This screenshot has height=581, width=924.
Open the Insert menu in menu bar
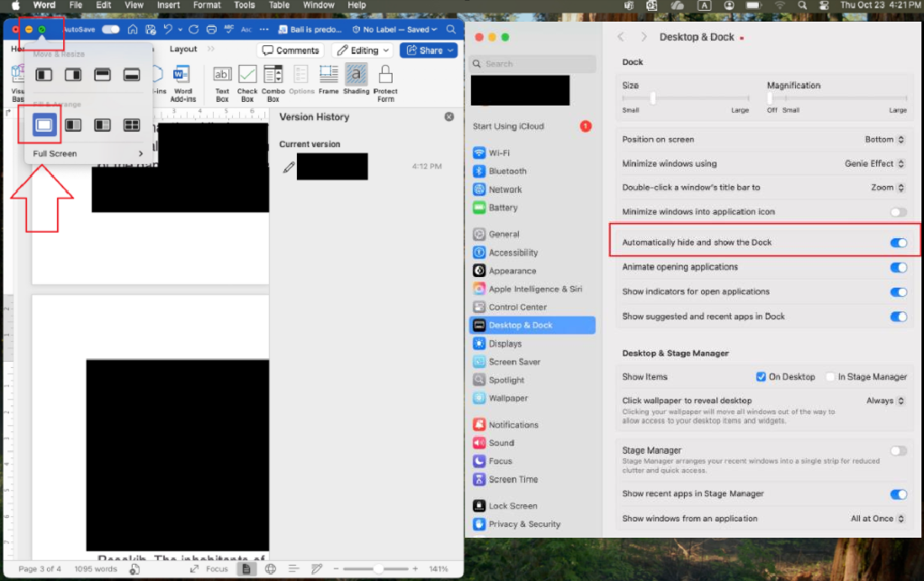[x=168, y=5]
